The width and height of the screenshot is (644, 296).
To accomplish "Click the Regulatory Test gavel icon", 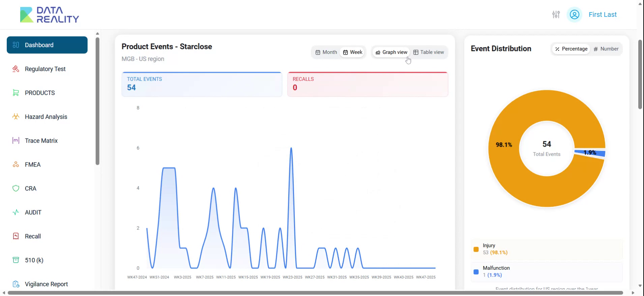I will click(16, 69).
